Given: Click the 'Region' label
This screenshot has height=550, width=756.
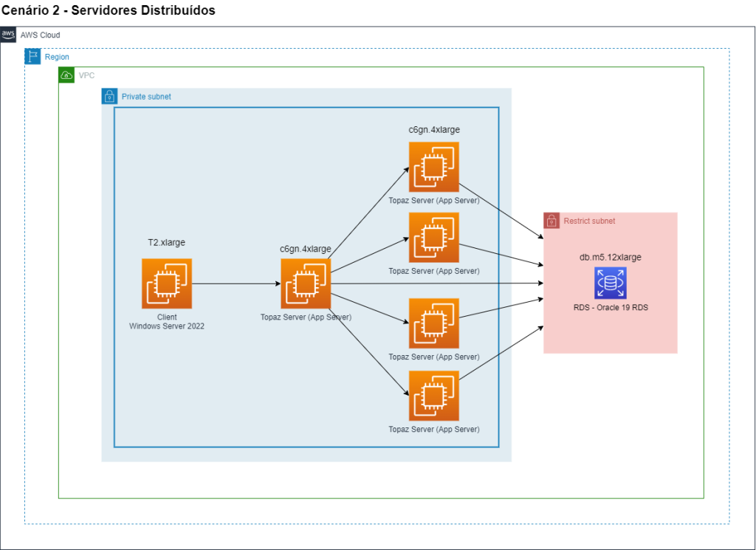Looking at the screenshot, I should pyautogui.click(x=57, y=57).
